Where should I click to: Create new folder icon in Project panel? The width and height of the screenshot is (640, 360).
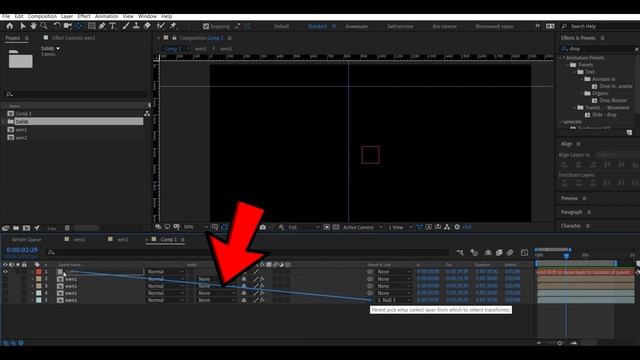click(x=16, y=228)
